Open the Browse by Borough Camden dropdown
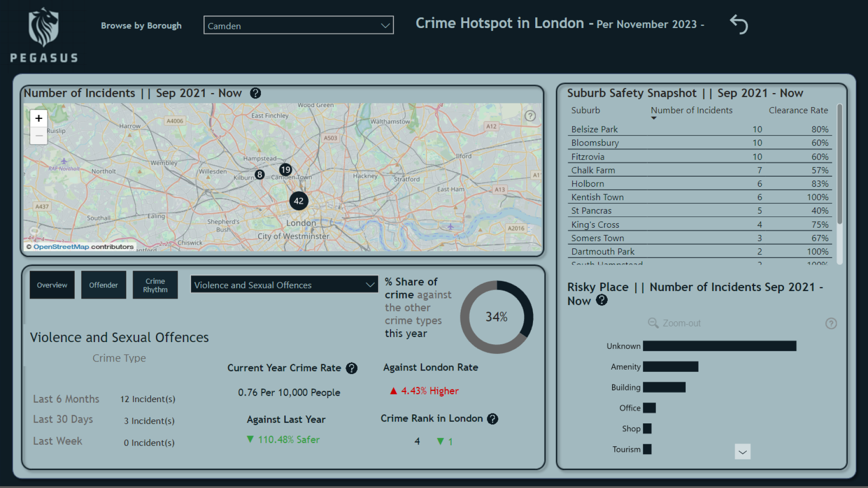Viewport: 868px width, 488px height. (298, 25)
